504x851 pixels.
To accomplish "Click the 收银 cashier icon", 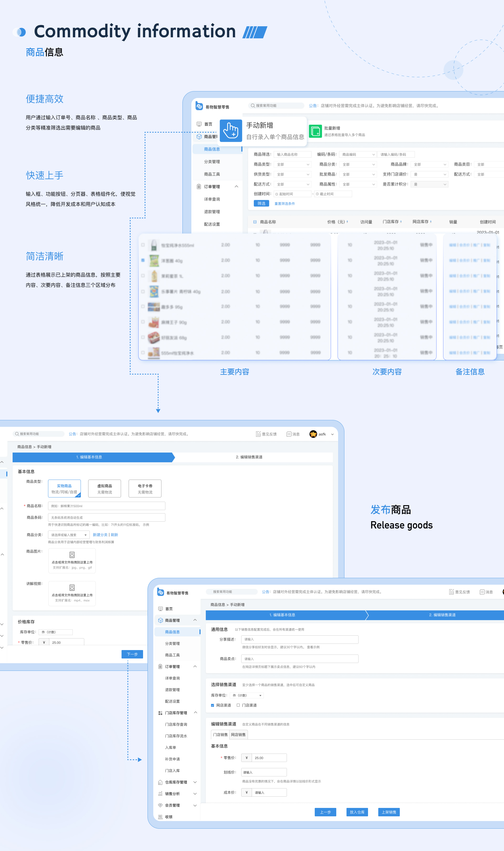I will (x=160, y=817).
